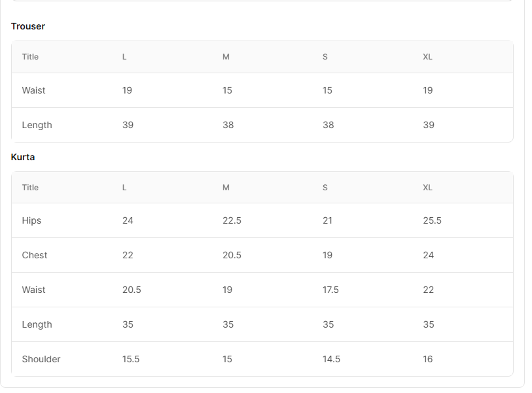Click the Chest M value 20.5
The height and width of the screenshot is (393, 532).
[x=232, y=255]
